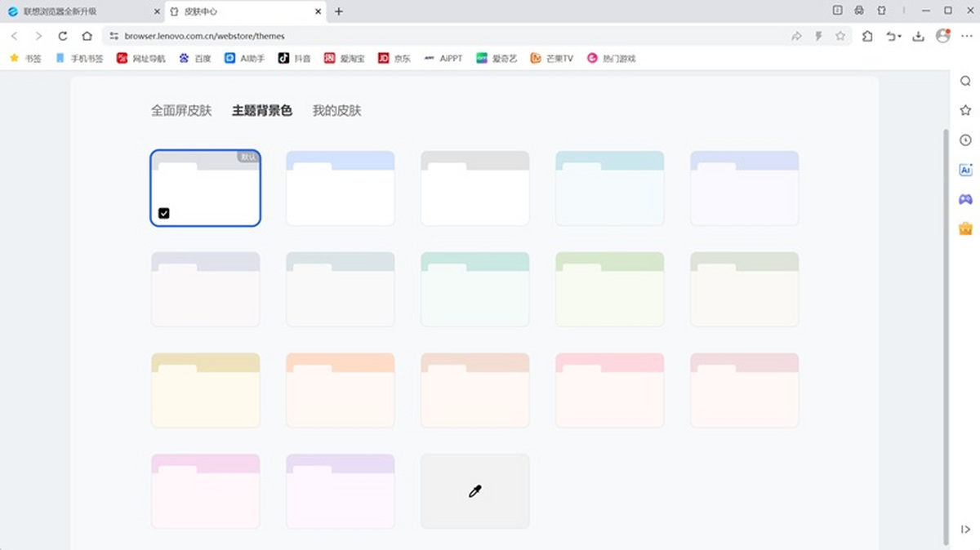This screenshot has width=980, height=550.
Task: Expand the undo arrow dropdown caret
Action: coord(899,37)
